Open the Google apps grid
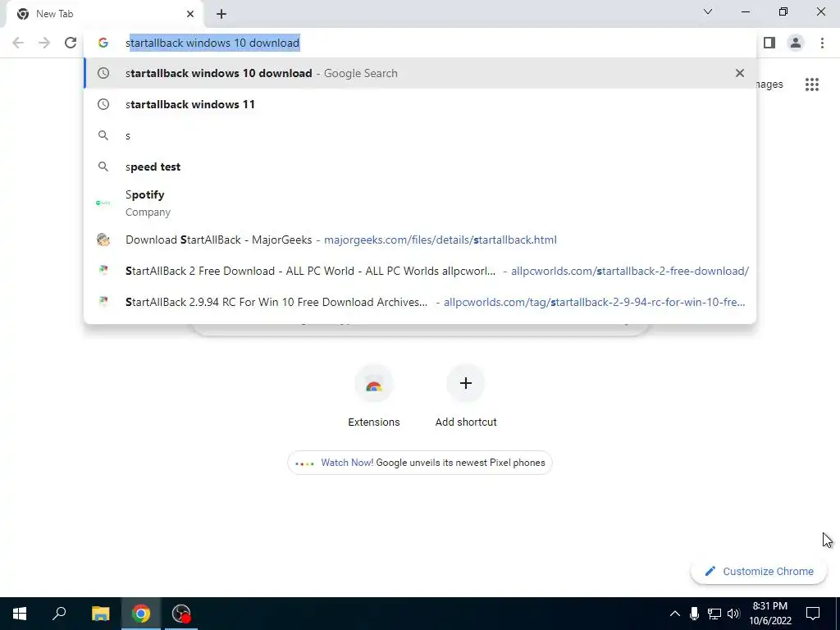840x630 pixels. (x=811, y=84)
